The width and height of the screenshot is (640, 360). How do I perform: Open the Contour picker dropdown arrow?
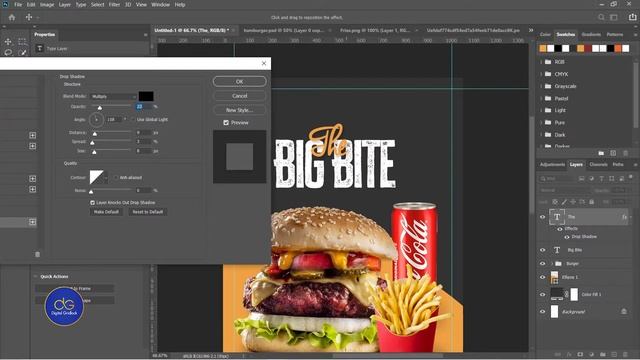(x=106, y=178)
